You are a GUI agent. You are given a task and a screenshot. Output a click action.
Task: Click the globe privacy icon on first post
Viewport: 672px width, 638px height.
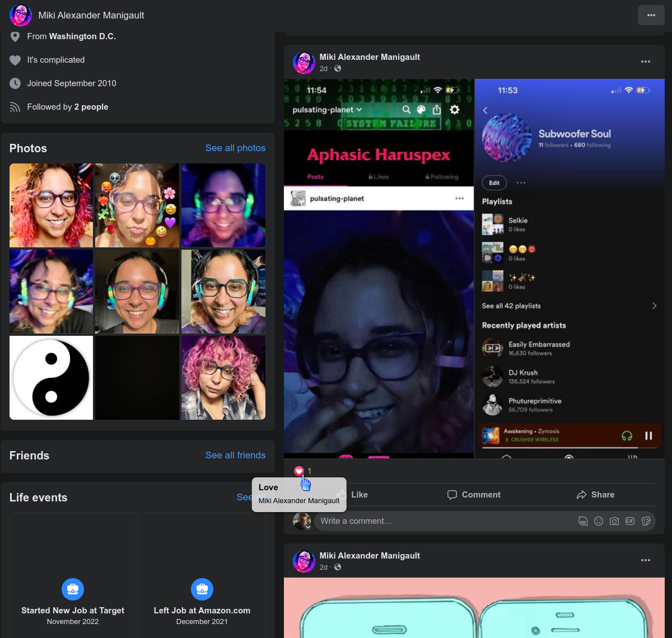click(x=338, y=69)
